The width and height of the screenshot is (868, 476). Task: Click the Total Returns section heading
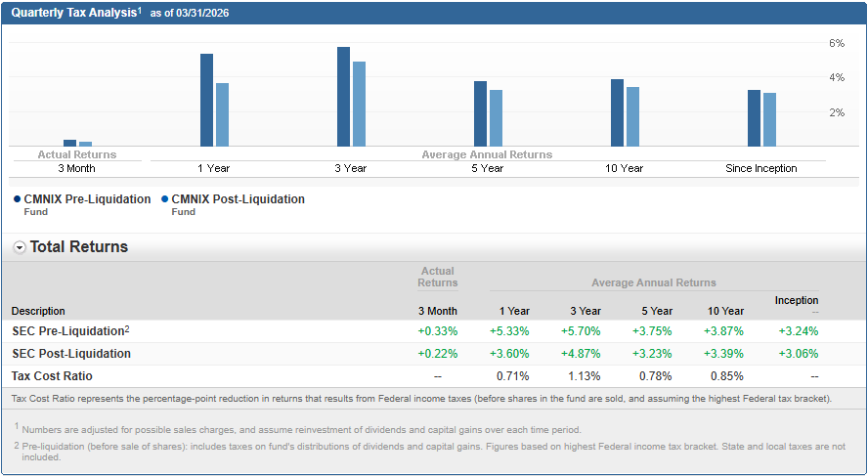coord(79,247)
